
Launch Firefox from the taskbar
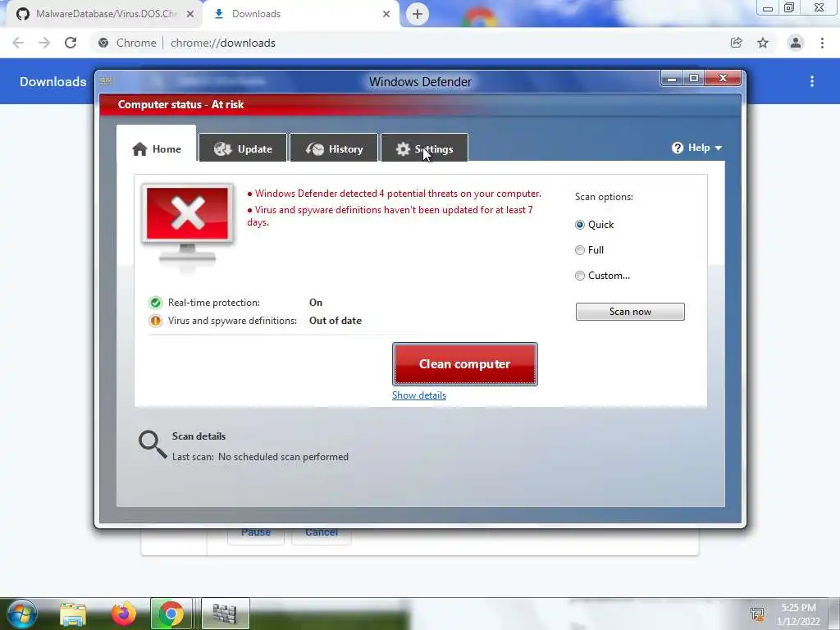pos(124,614)
